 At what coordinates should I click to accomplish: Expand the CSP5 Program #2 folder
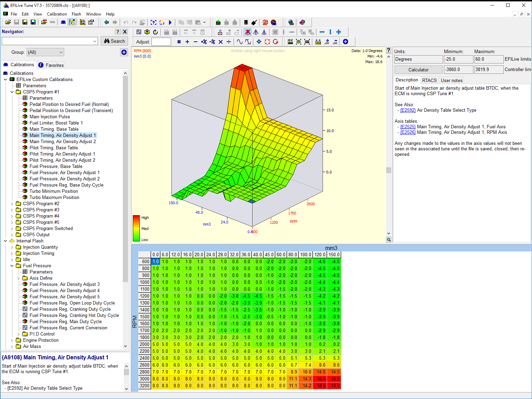coord(12,204)
